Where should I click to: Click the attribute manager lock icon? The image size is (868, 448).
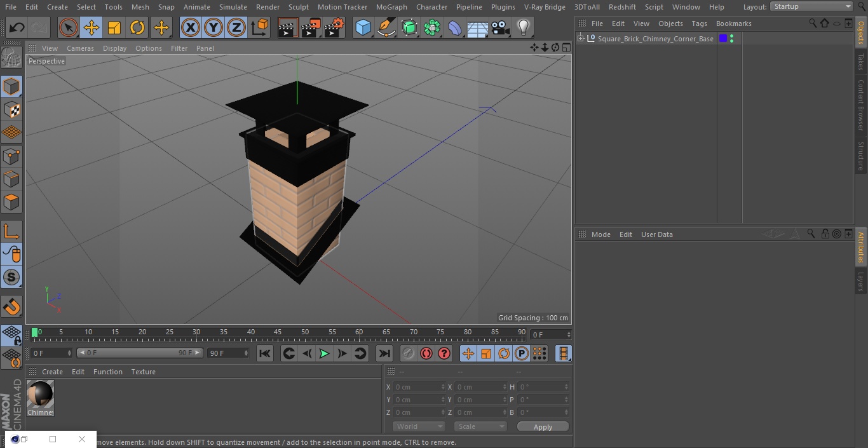tap(824, 234)
